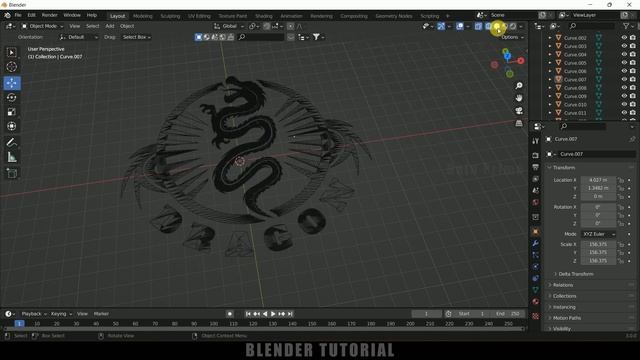Pick the Rotate tool
The height and width of the screenshot is (360, 640).
pos(11,98)
